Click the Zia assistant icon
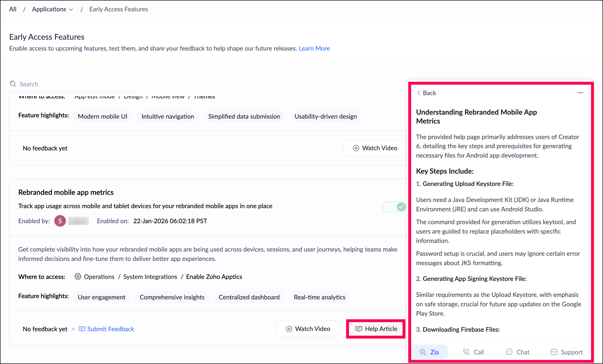Screen dimensions: 603x364 [423, 352]
